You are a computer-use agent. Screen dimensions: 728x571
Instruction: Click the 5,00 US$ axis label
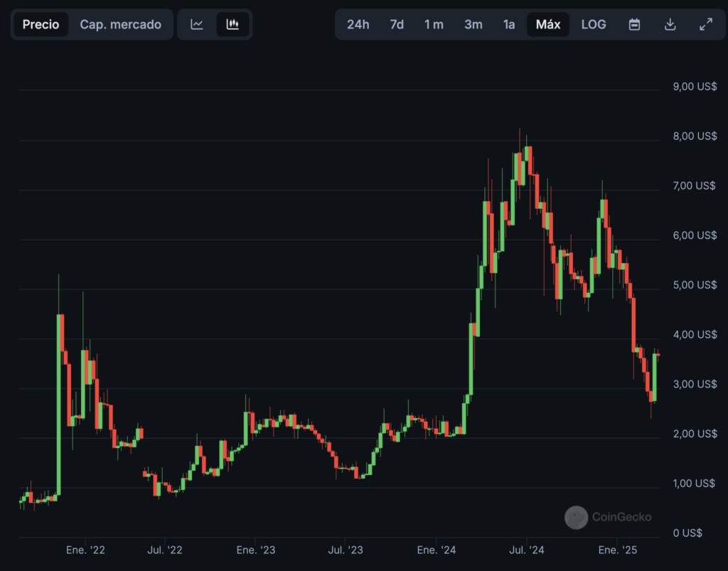(x=695, y=285)
